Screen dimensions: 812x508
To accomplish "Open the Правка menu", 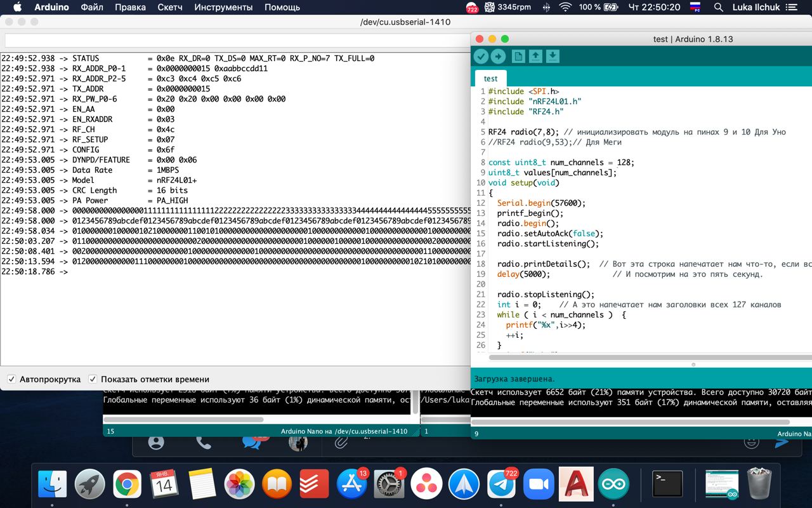I will [x=129, y=8].
